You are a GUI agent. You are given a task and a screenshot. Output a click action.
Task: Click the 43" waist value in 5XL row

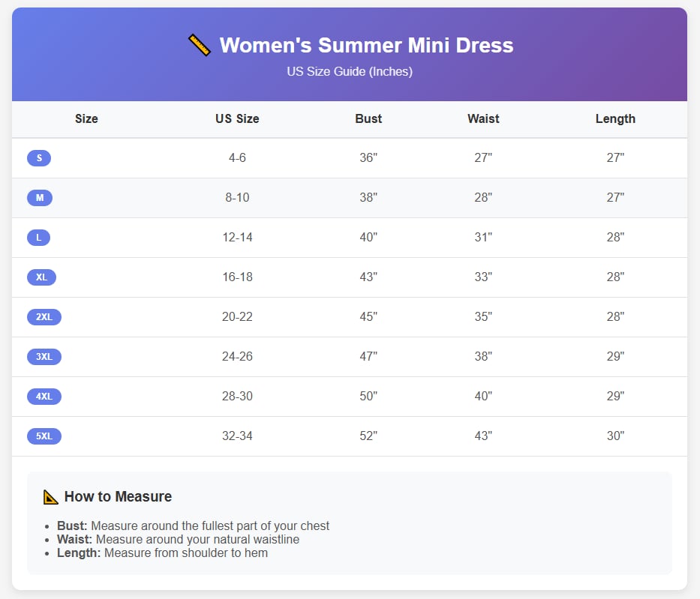[483, 436]
